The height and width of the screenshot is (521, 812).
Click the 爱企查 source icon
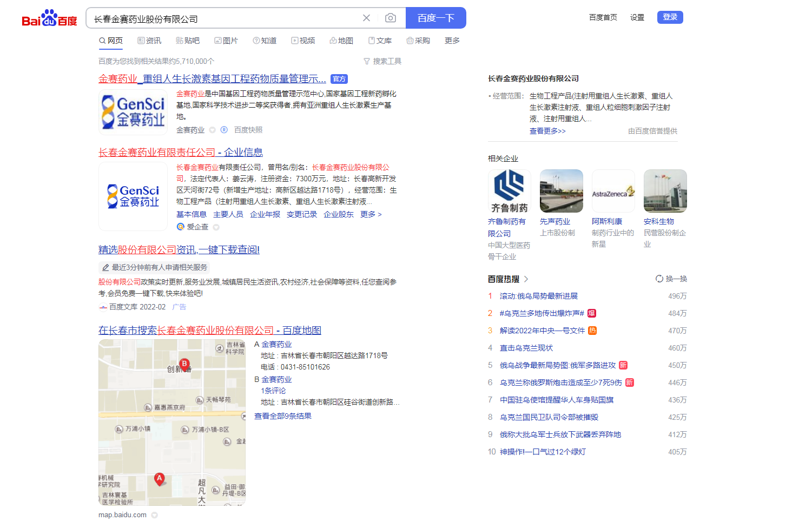pos(181,227)
